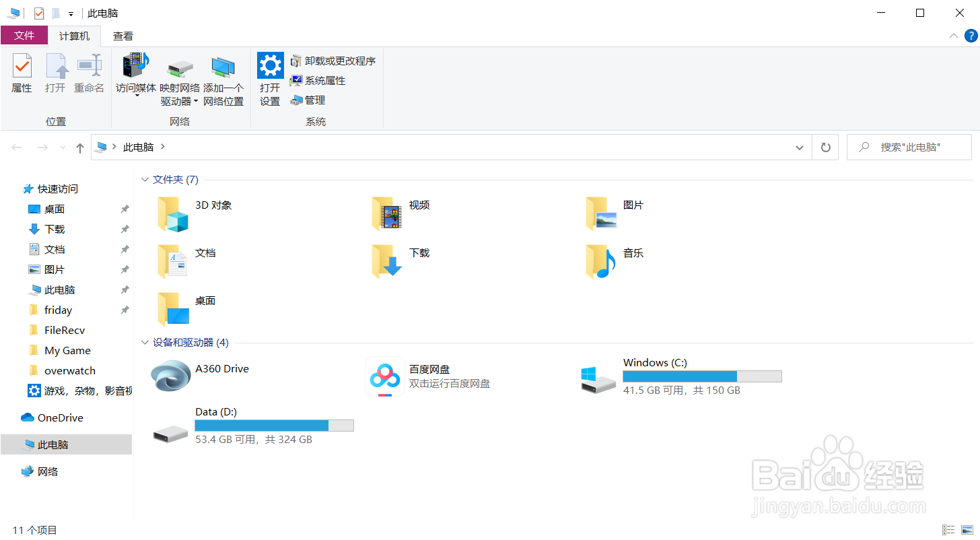Image resolution: width=980 pixels, height=540 pixels.
Task: Open the address bar history dropdown
Action: coord(799,147)
